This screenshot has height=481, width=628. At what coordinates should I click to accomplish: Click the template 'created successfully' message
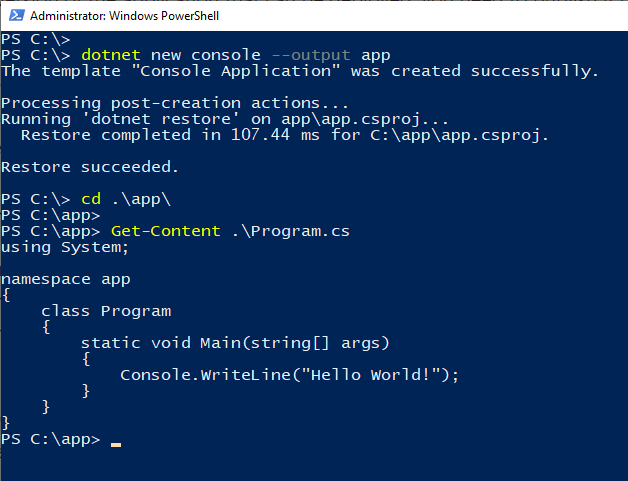[x=300, y=71]
